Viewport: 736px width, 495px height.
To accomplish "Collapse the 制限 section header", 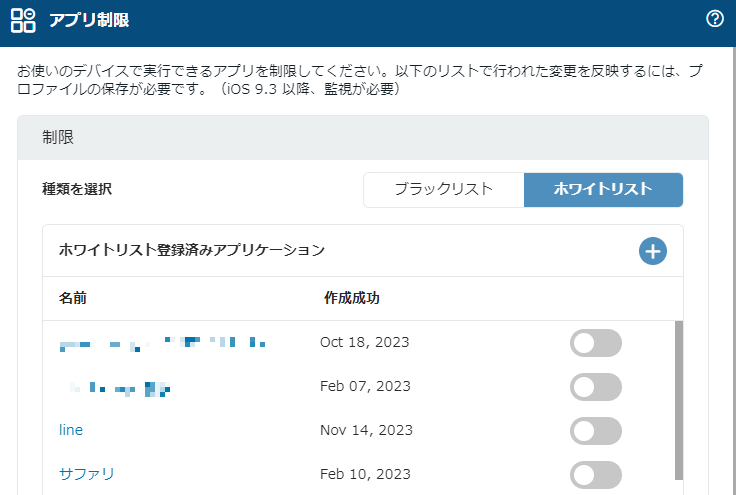I will coord(363,138).
